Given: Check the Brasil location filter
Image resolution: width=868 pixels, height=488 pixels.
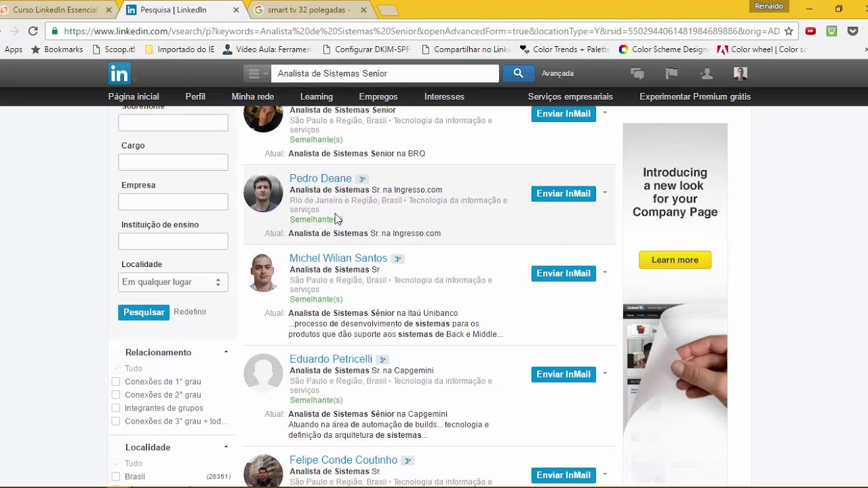Looking at the screenshot, I should click(116, 476).
